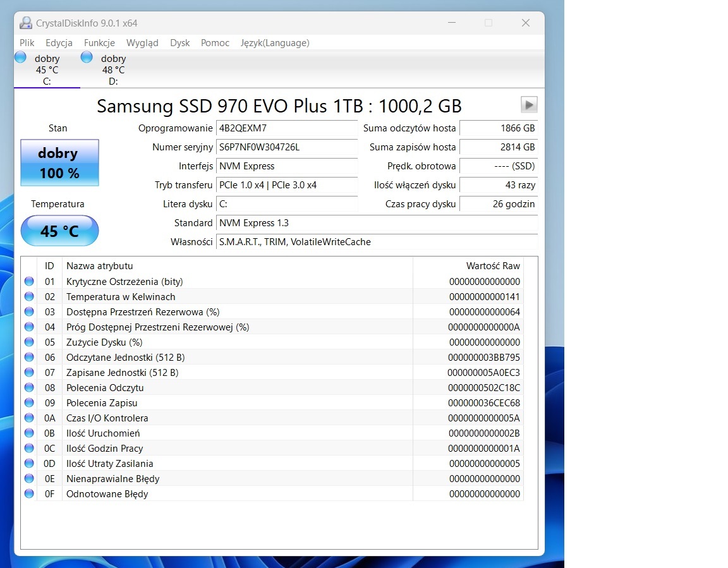
Task: Click status orb for Nienaprawialne Błędy
Action: [x=29, y=478]
